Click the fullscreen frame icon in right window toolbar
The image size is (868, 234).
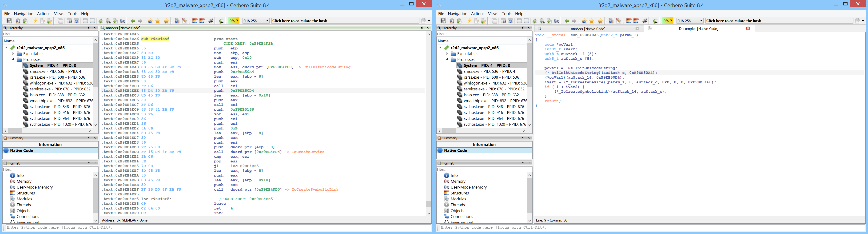(x=526, y=21)
